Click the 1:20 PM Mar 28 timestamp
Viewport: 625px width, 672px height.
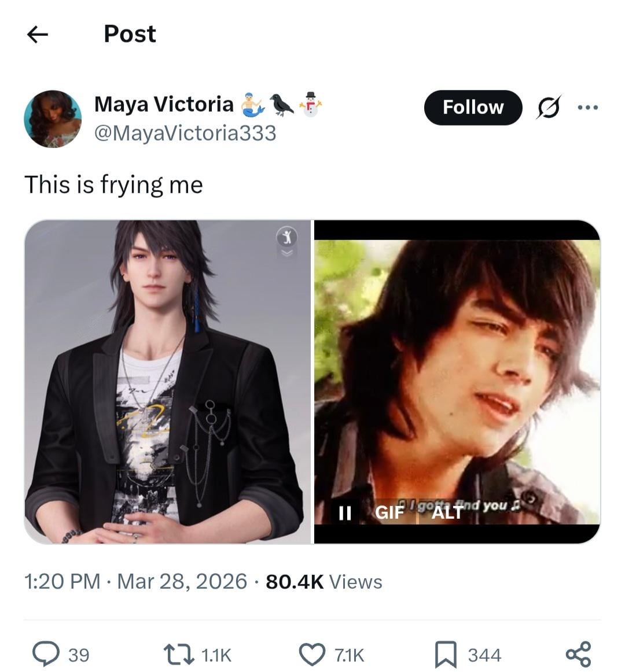(135, 581)
